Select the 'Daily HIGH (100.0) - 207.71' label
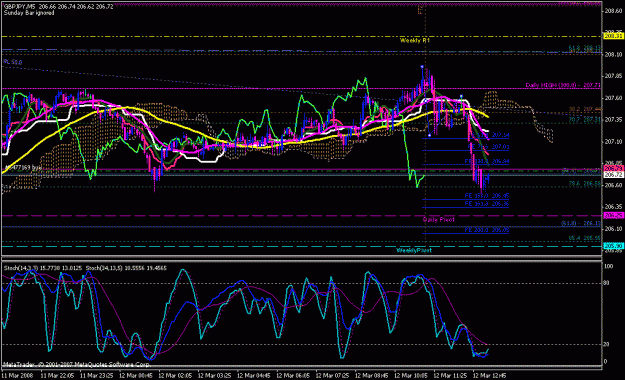Image resolution: width=625 pixels, height=380 pixels. point(563,85)
